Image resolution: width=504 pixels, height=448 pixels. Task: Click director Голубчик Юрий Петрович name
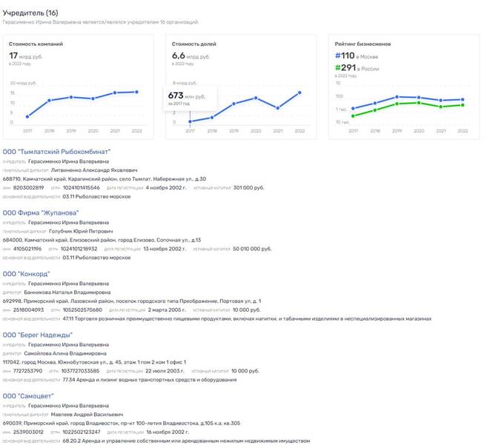81,231
